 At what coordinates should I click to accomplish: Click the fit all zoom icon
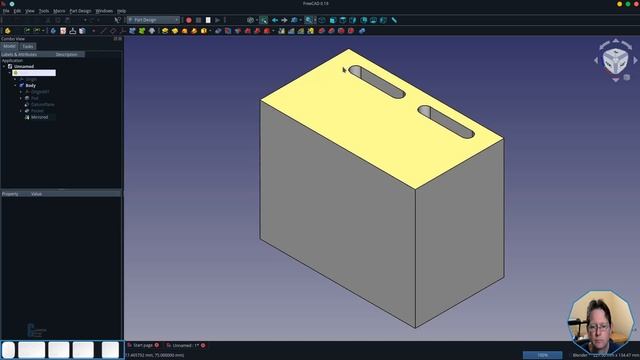pos(309,20)
